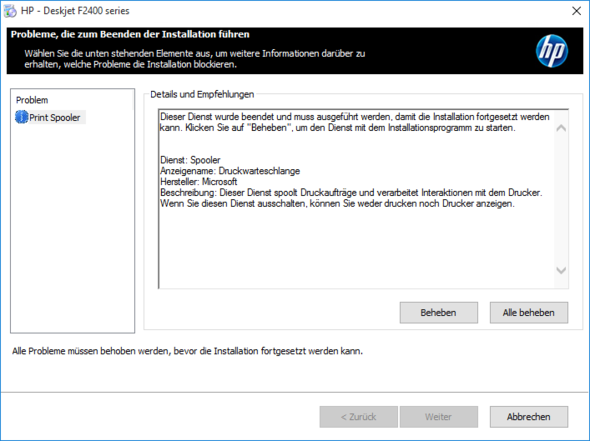Click the Alle beheben button
The height and width of the screenshot is (441, 590).
(x=529, y=312)
